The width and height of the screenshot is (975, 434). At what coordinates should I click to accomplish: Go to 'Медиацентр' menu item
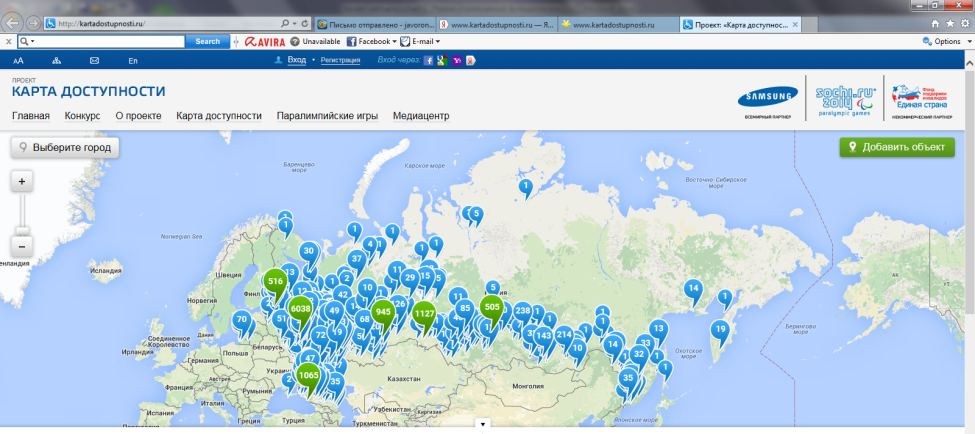[421, 116]
